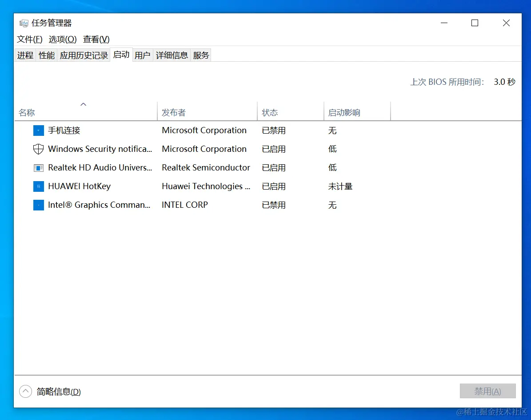Switch to the 服务 tab

click(x=201, y=55)
